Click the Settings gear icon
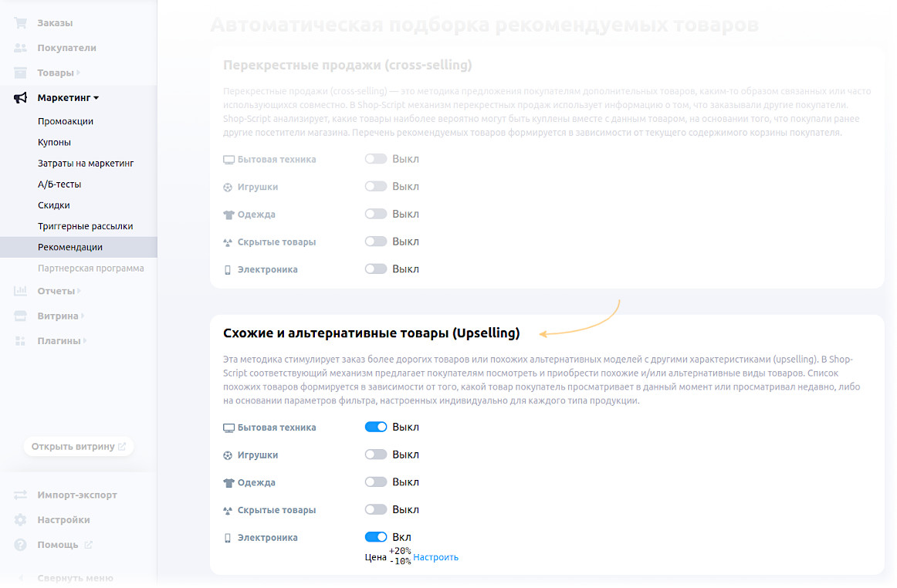This screenshot has height=588, width=897. pyautogui.click(x=21, y=520)
